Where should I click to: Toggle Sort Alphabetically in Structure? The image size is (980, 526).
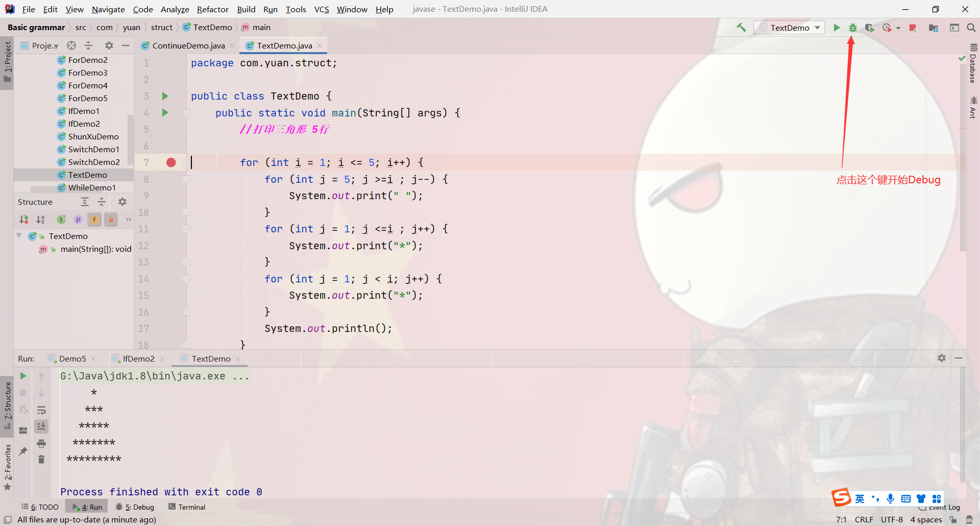pyautogui.click(x=40, y=220)
